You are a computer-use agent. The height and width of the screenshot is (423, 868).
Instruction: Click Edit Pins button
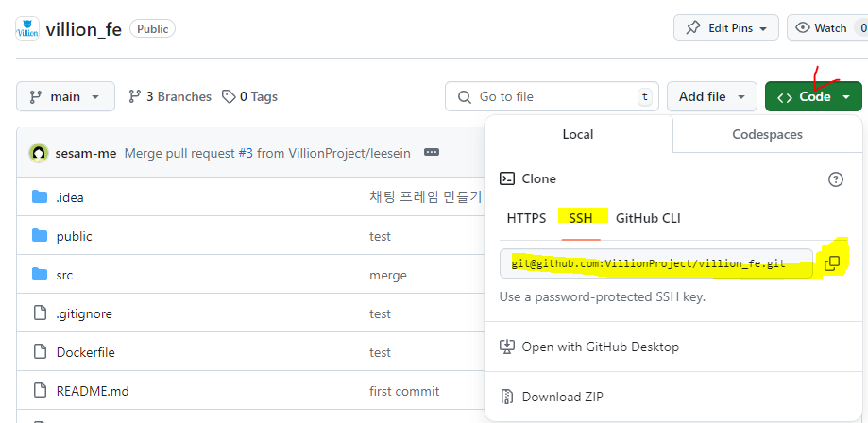725,27
